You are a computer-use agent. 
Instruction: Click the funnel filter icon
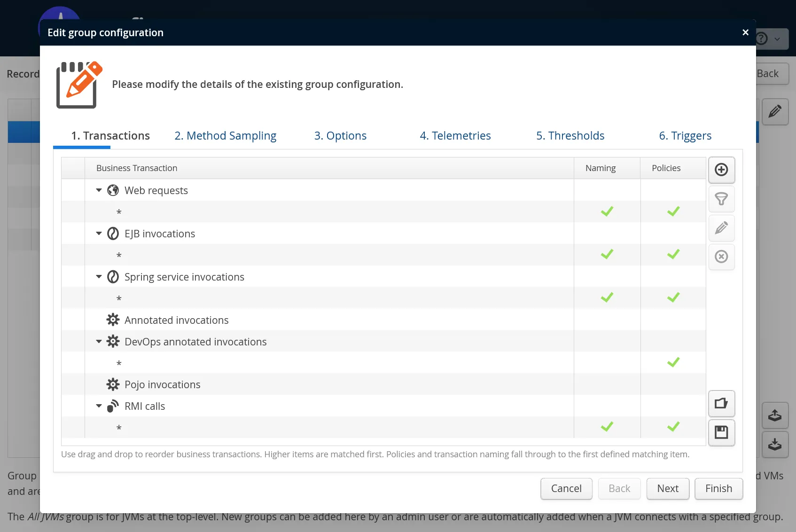pos(721,199)
